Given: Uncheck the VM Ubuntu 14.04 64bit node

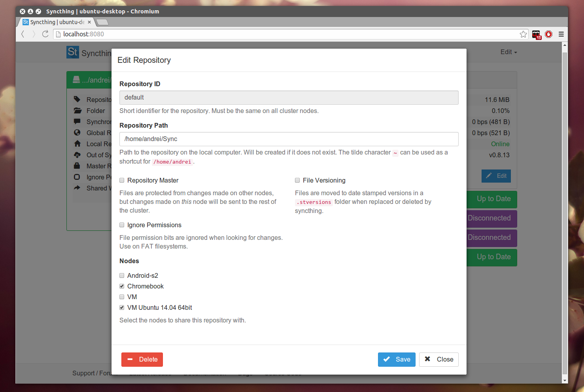Looking at the screenshot, I should point(122,307).
